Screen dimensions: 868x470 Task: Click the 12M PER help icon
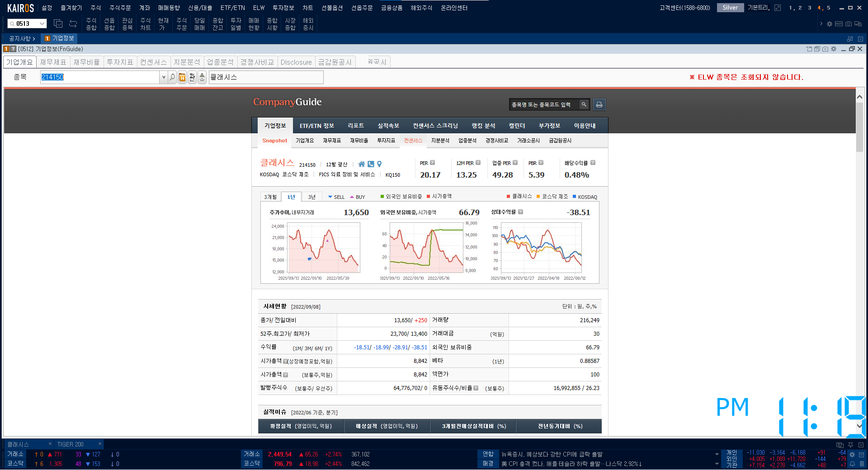[478, 163]
